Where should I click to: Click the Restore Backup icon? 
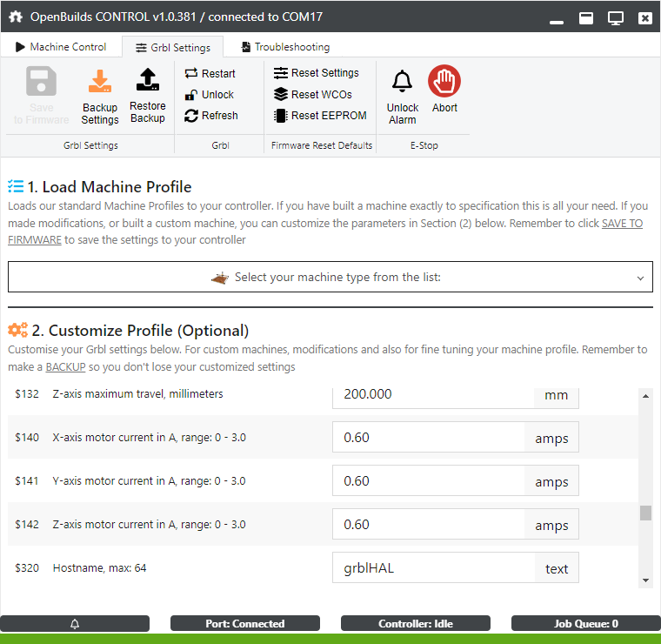pos(147,82)
